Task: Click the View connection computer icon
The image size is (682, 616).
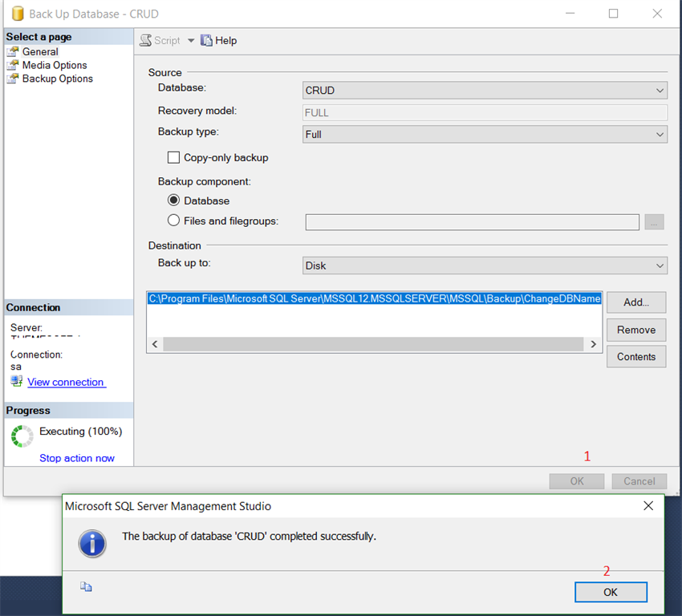Action: tap(17, 381)
